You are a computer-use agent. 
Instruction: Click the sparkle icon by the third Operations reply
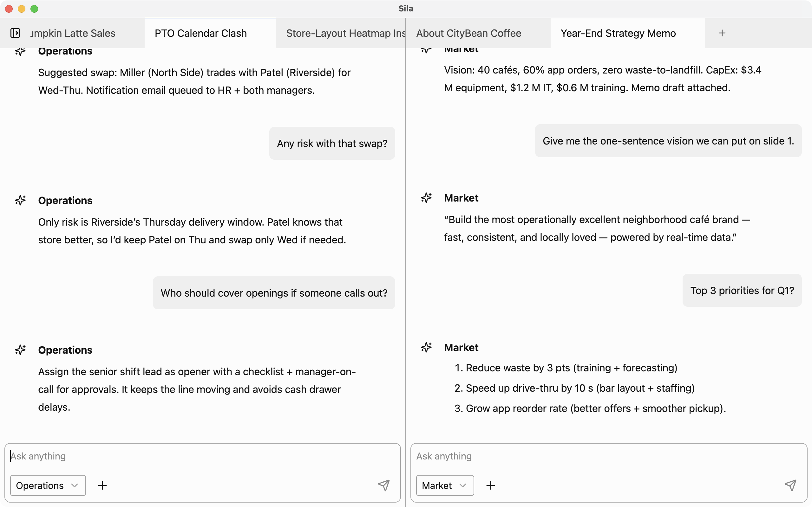click(x=21, y=350)
